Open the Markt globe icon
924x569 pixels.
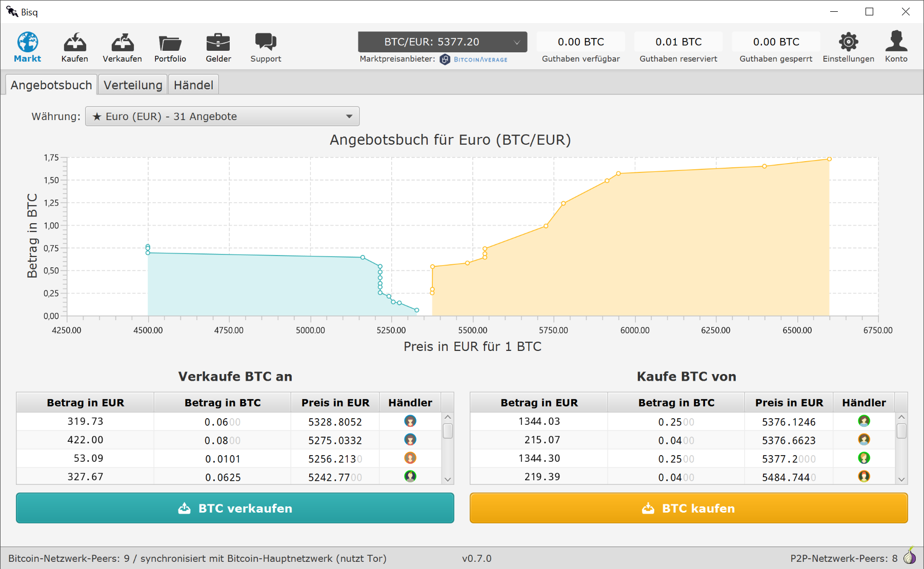point(28,42)
